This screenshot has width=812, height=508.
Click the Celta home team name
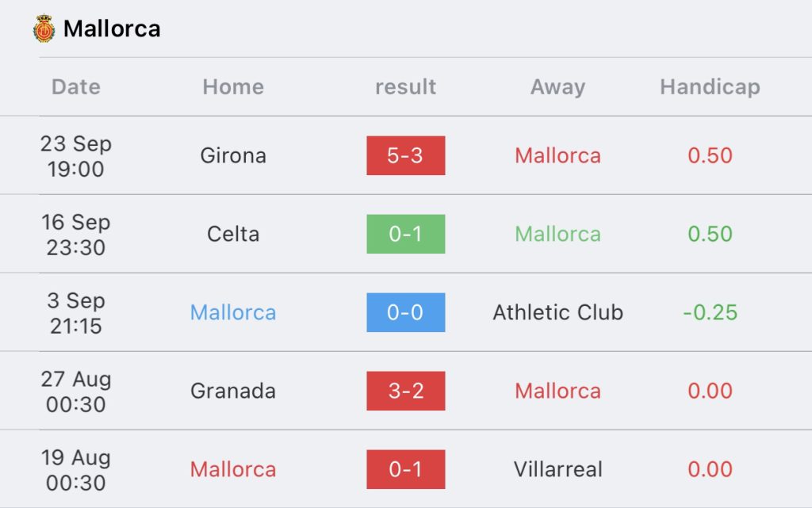coord(233,234)
